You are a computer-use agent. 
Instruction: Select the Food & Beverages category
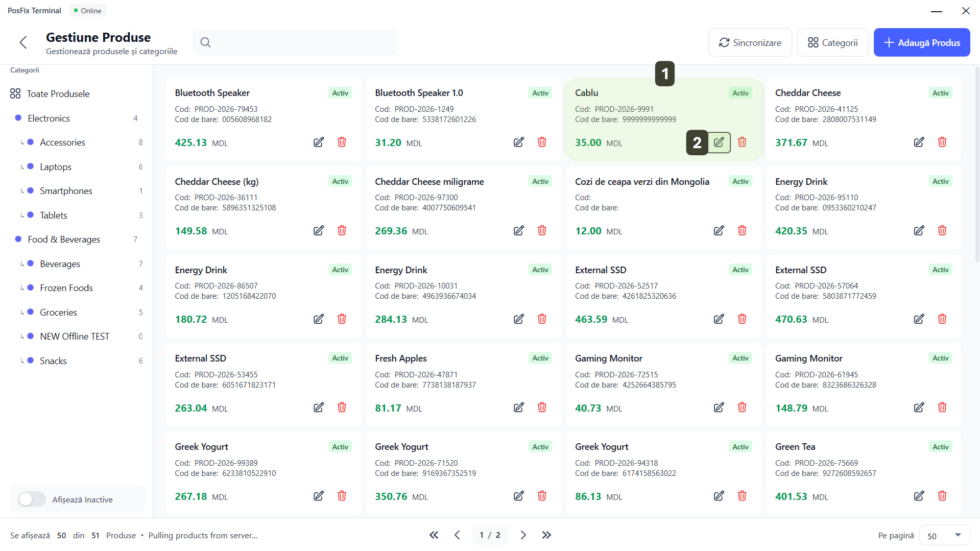click(64, 239)
